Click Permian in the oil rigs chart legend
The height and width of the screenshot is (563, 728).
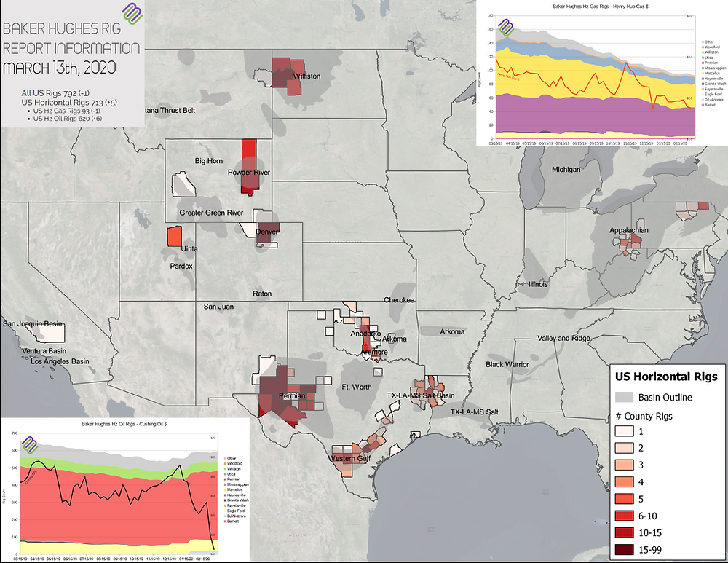(232, 479)
